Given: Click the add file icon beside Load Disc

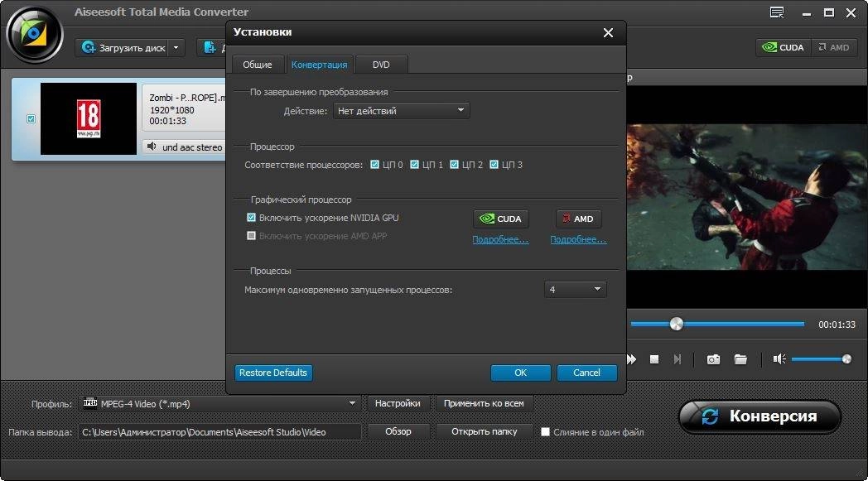Looking at the screenshot, I should (210, 47).
